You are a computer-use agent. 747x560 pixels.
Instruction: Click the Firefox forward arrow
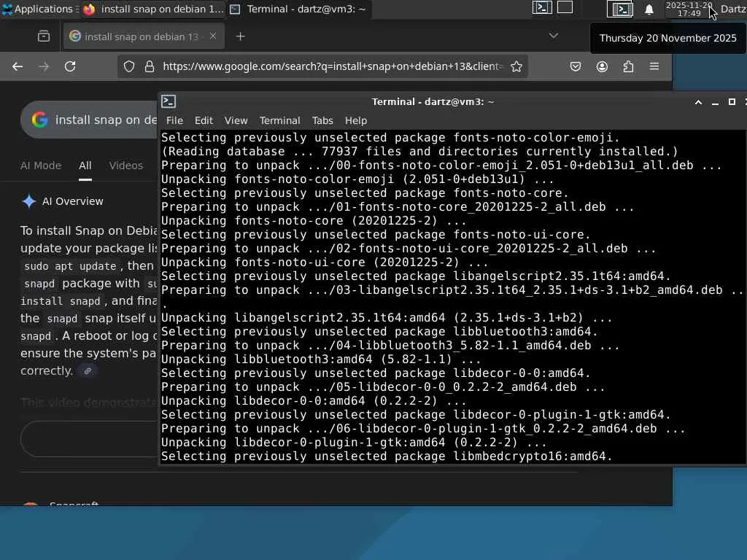coord(44,66)
